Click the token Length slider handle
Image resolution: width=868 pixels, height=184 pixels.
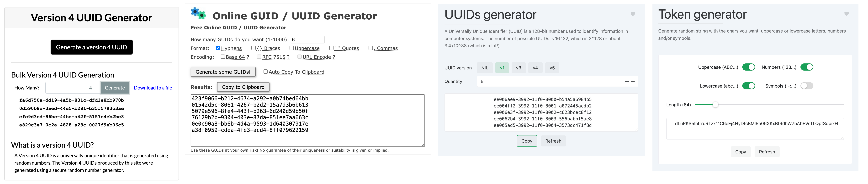click(715, 105)
